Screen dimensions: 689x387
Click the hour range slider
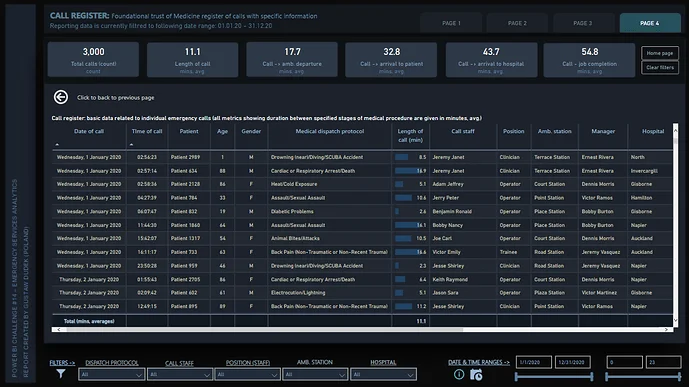[x=643, y=376]
